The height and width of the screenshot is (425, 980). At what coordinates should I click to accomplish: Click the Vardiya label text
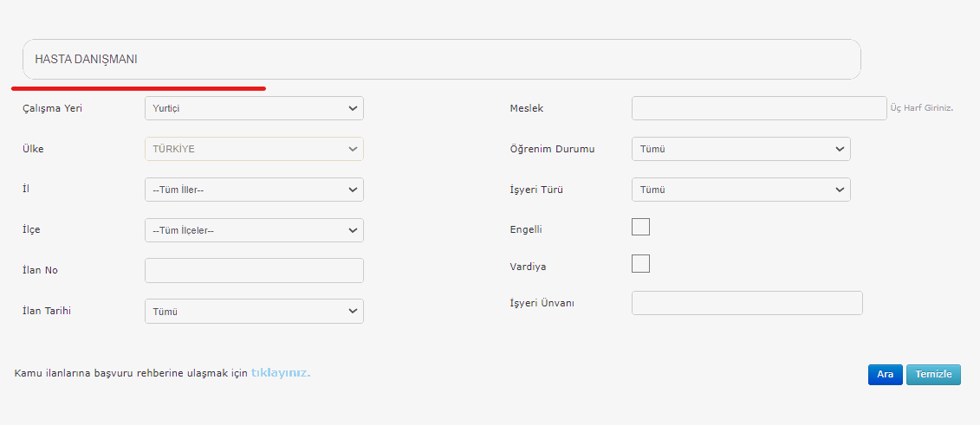coord(528,267)
